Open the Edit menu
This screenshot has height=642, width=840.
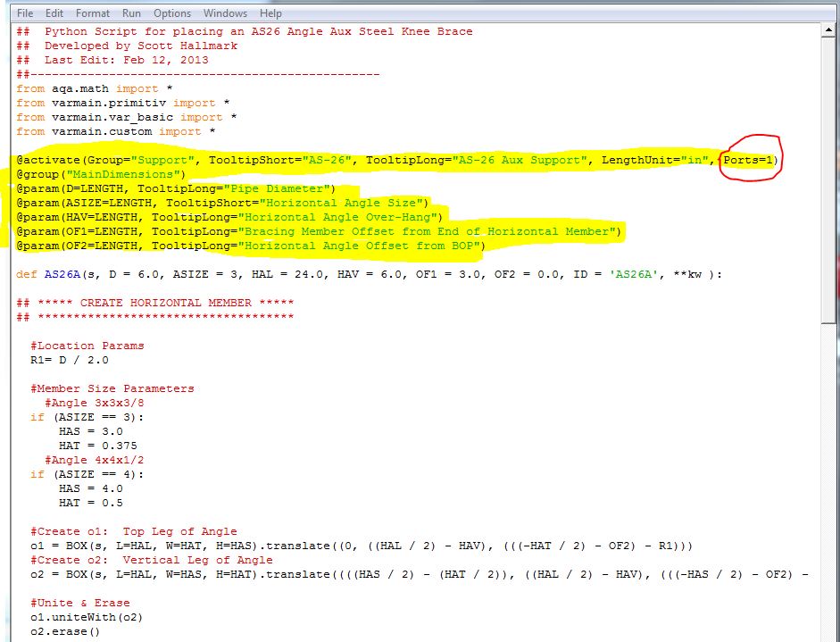tap(54, 13)
